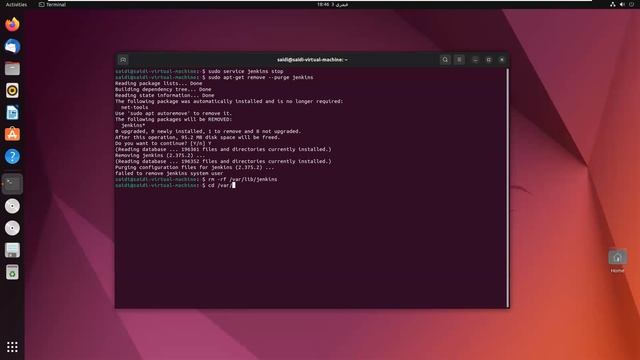Click the terminal window title text

[x=312, y=60]
